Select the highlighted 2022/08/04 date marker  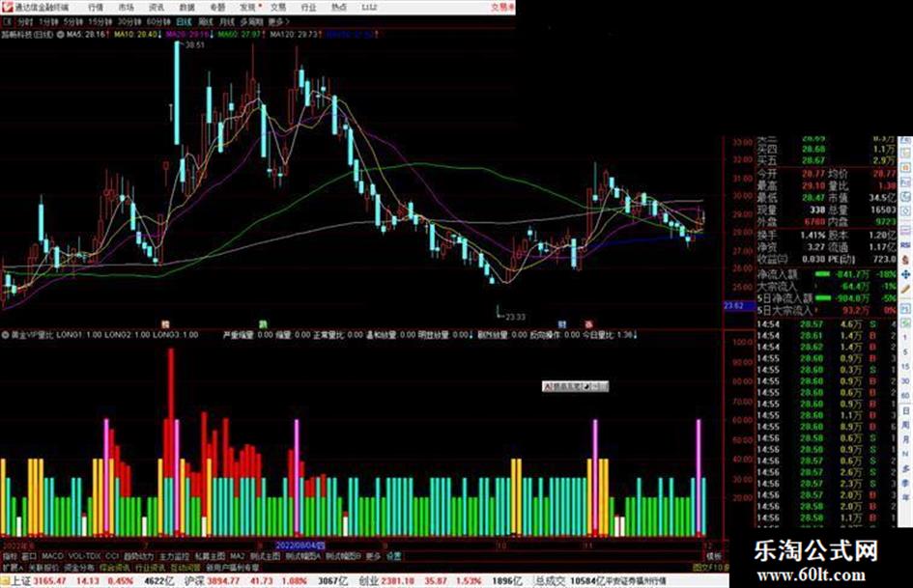[300, 546]
